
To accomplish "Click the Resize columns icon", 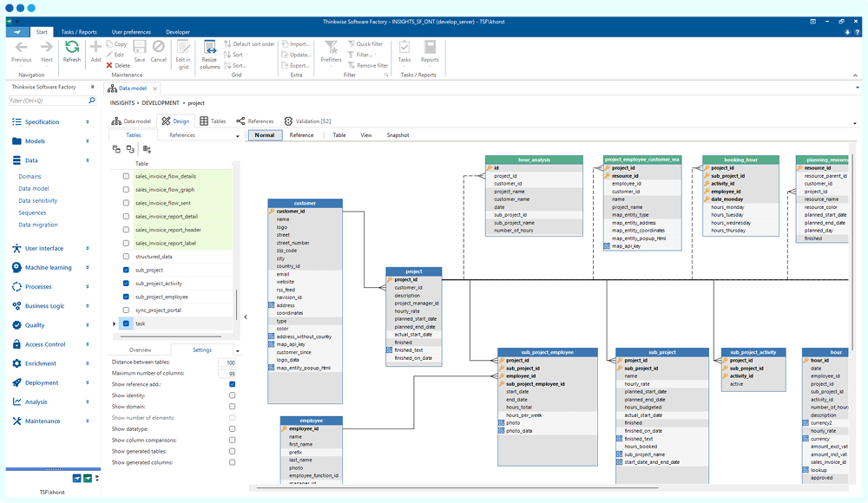I will (x=210, y=48).
